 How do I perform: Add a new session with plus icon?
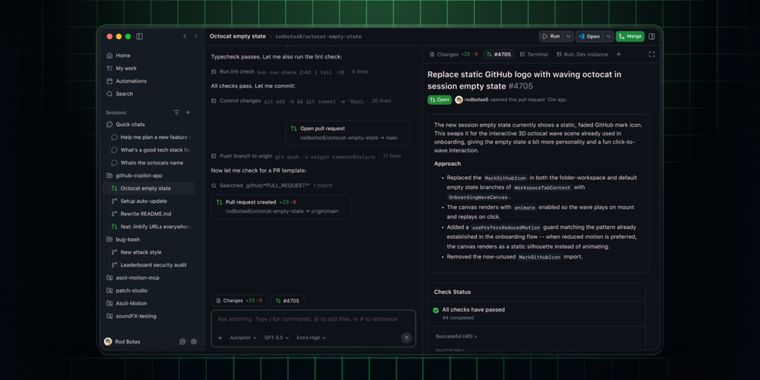(188, 112)
